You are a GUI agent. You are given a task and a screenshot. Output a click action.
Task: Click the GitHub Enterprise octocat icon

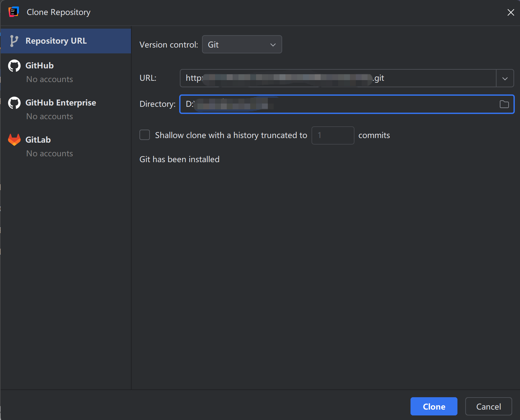pyautogui.click(x=14, y=103)
